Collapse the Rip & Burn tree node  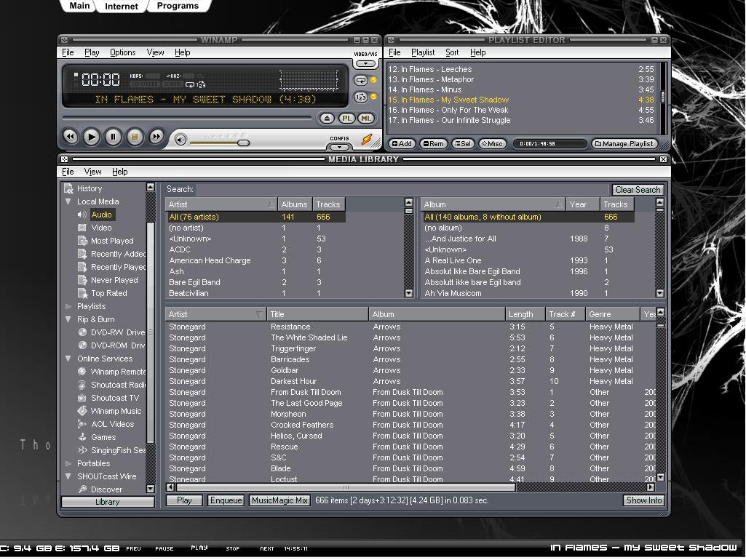(x=68, y=319)
